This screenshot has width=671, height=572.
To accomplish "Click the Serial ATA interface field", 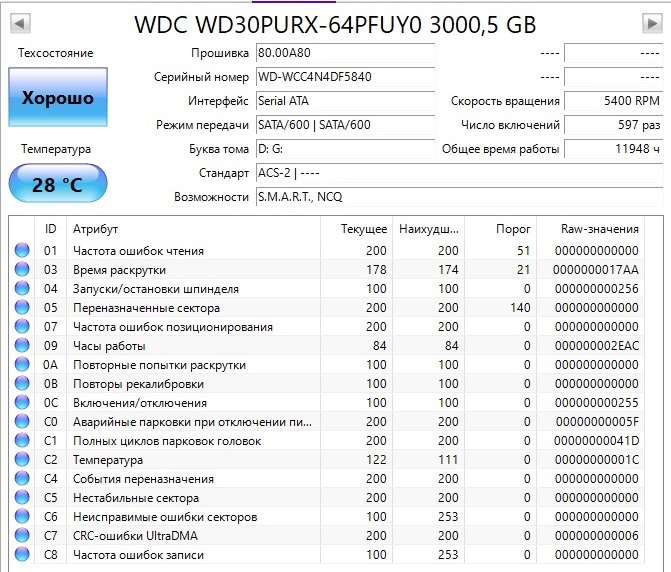I will [345, 101].
